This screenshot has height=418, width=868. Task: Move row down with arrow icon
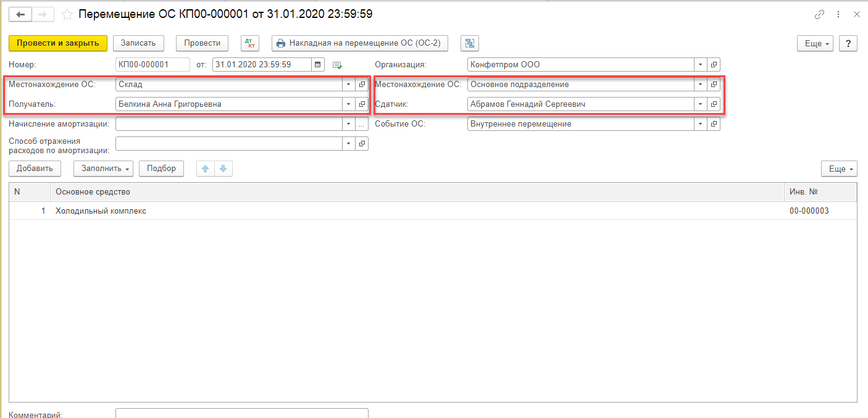pyautogui.click(x=223, y=169)
